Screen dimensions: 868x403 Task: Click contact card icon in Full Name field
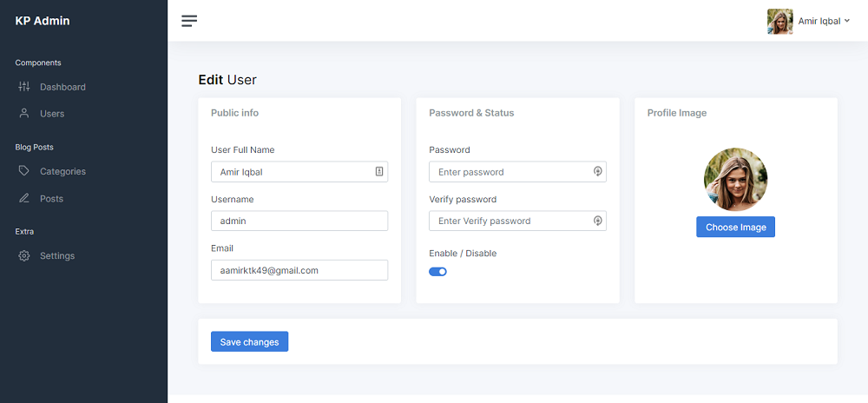coord(379,172)
